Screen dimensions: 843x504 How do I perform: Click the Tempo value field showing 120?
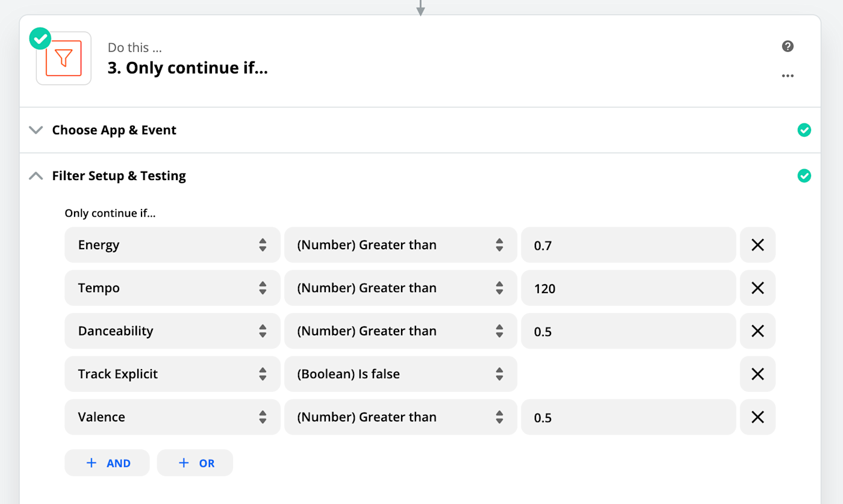tap(628, 288)
